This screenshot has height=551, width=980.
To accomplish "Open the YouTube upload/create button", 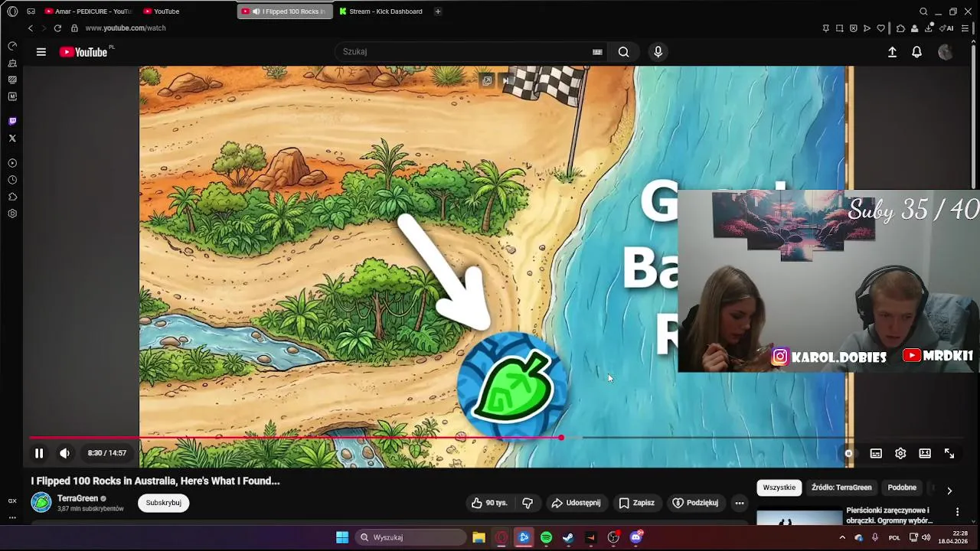I will coord(892,52).
